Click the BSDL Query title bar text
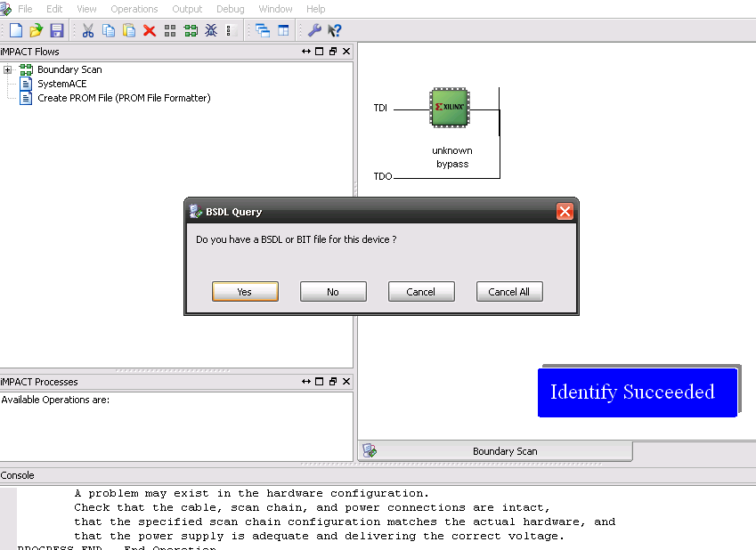The image size is (756, 550). 234,212
